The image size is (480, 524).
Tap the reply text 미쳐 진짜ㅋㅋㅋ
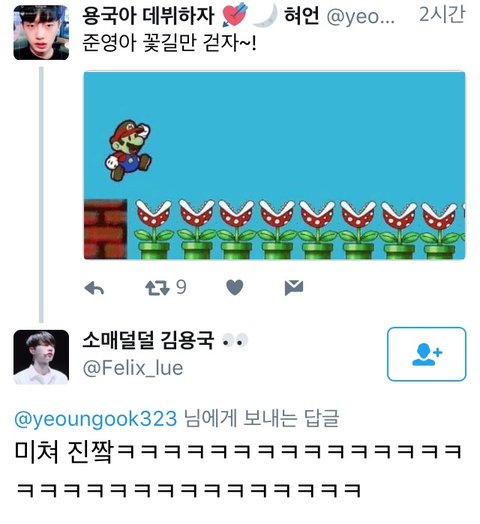pyautogui.click(x=239, y=470)
